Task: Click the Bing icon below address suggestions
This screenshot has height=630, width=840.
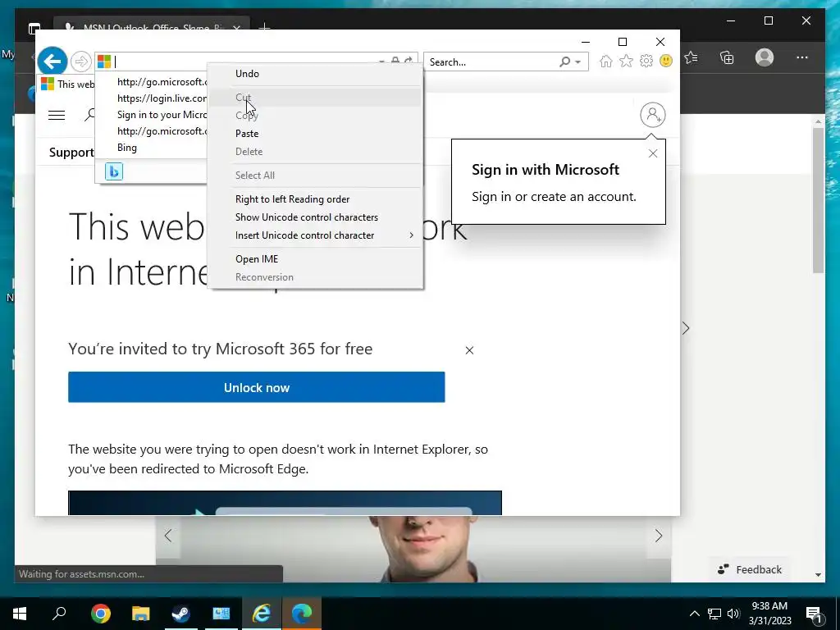Action: click(113, 171)
